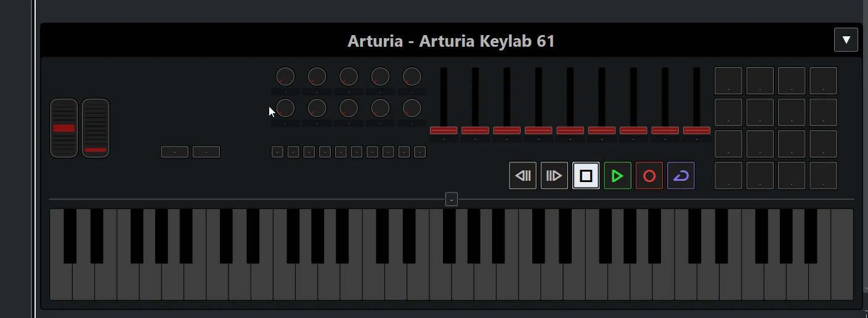The height and width of the screenshot is (318, 868).
Task: Click the first pad in the top pad row
Action: pos(728,81)
